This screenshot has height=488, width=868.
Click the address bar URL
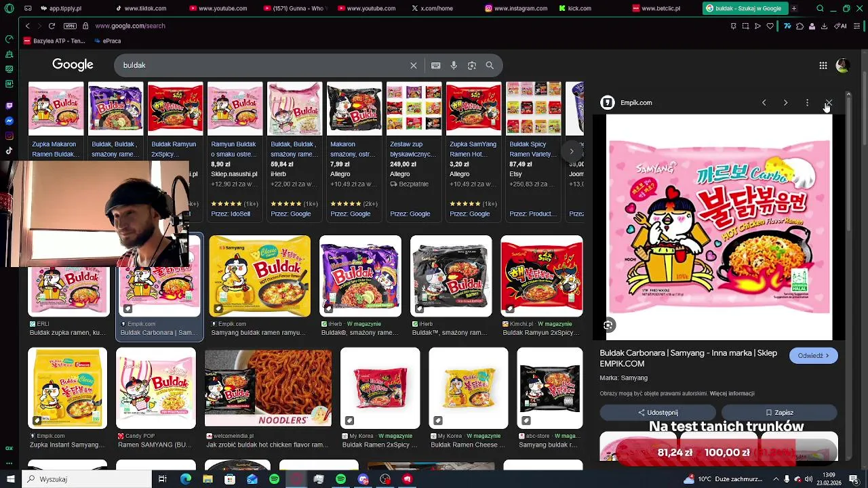pyautogui.click(x=130, y=26)
